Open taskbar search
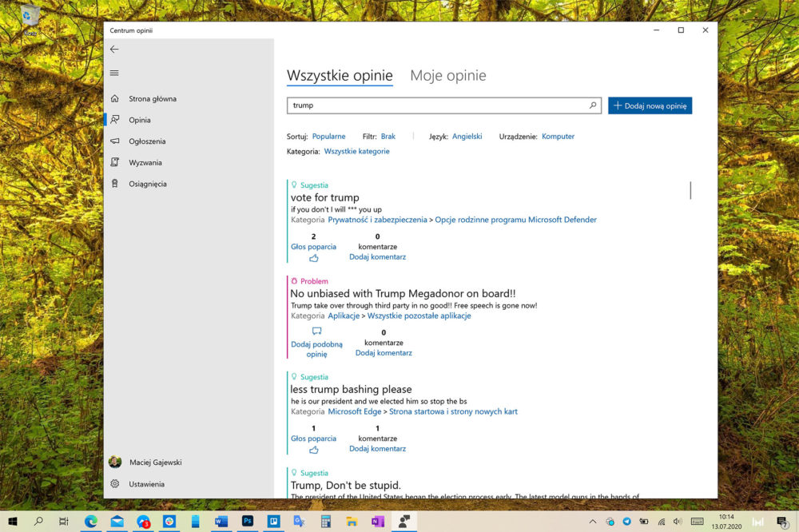Viewport: 799px width, 532px height. tap(38, 522)
